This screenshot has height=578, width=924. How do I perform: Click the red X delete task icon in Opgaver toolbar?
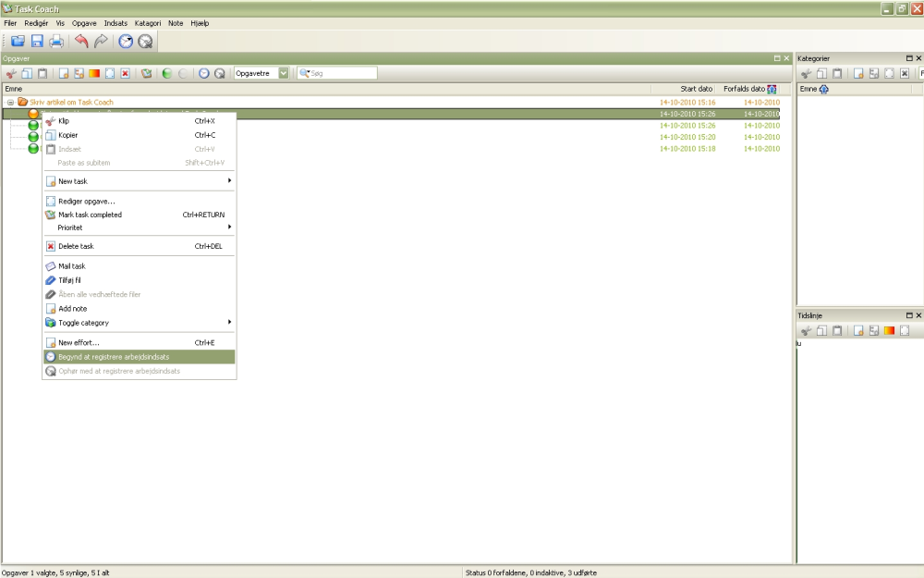point(125,73)
